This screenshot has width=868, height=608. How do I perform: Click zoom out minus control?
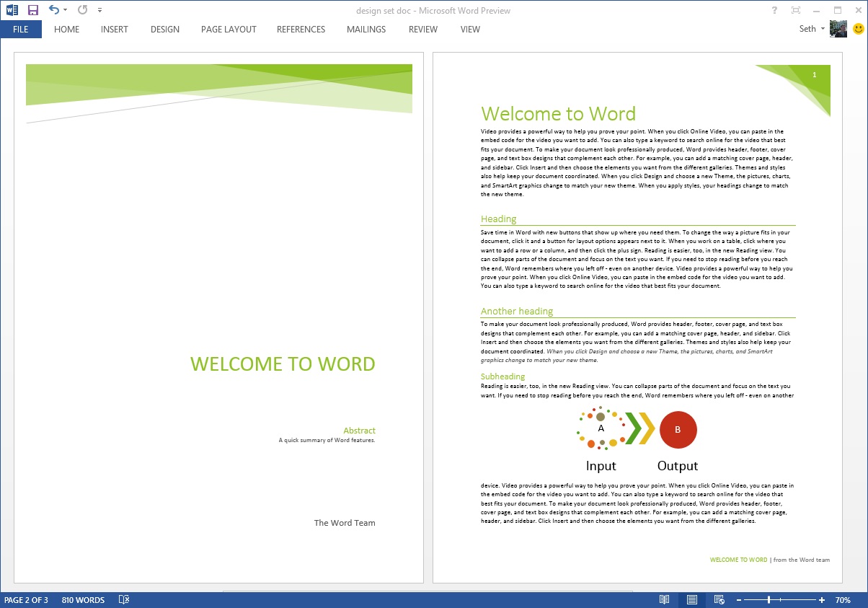[x=740, y=599]
